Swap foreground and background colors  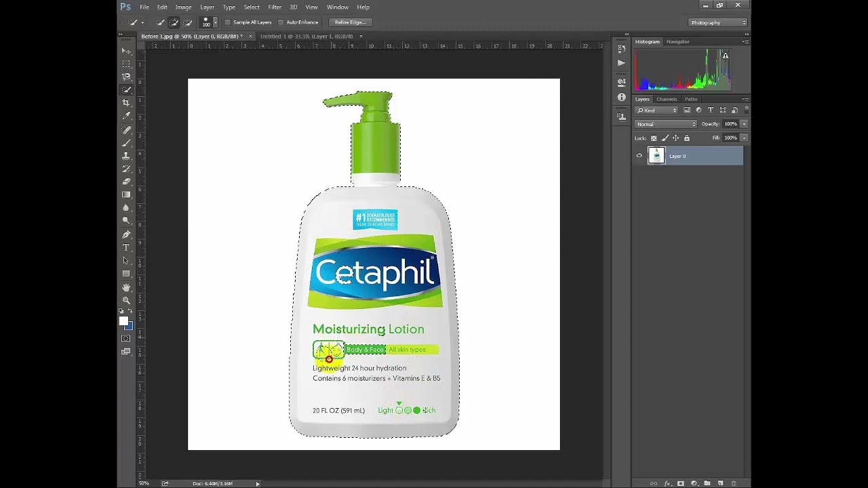131,311
